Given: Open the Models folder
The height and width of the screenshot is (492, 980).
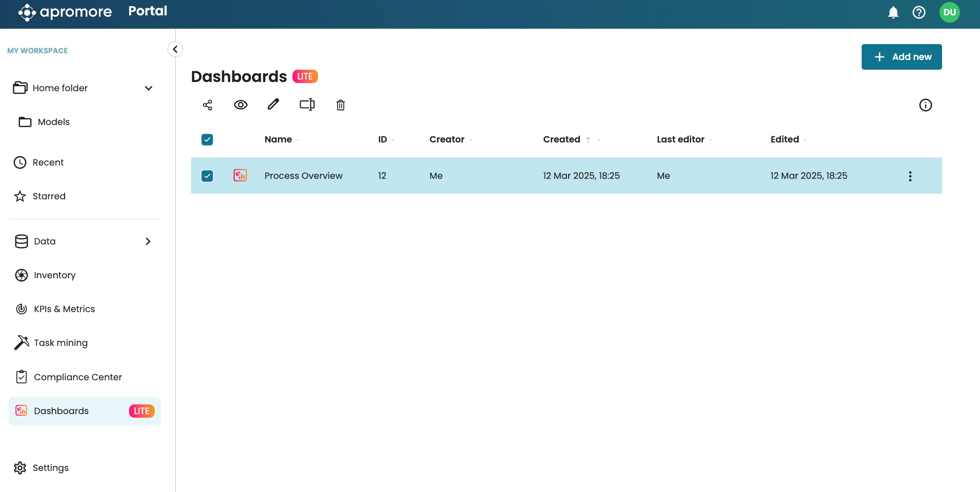Looking at the screenshot, I should 53,122.
